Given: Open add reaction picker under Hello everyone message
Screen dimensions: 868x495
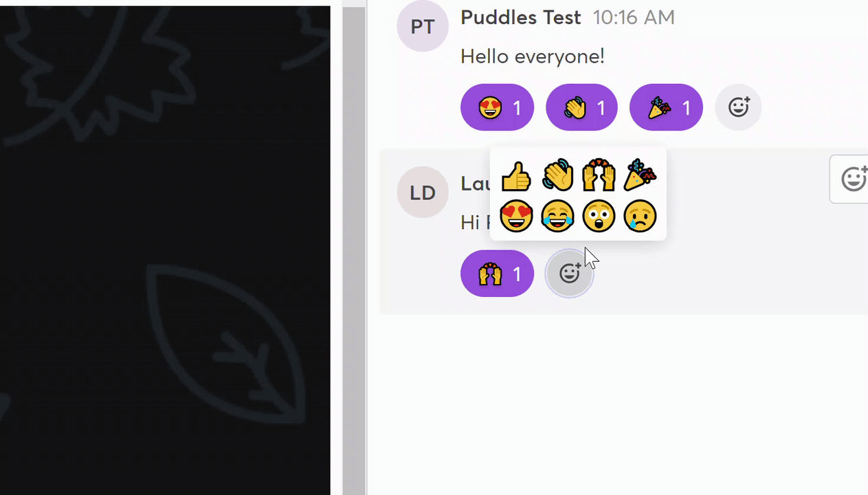Looking at the screenshot, I should (x=738, y=107).
